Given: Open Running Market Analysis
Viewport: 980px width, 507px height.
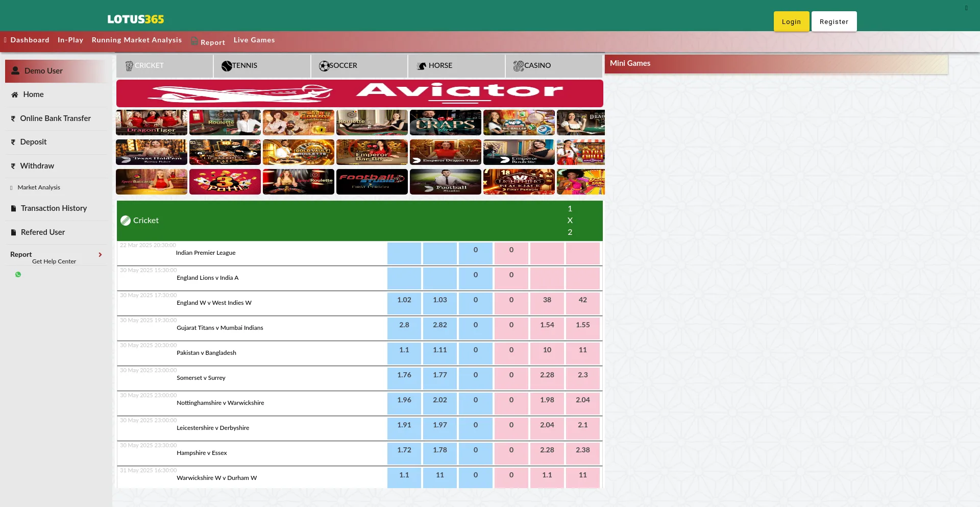Looking at the screenshot, I should (x=137, y=40).
